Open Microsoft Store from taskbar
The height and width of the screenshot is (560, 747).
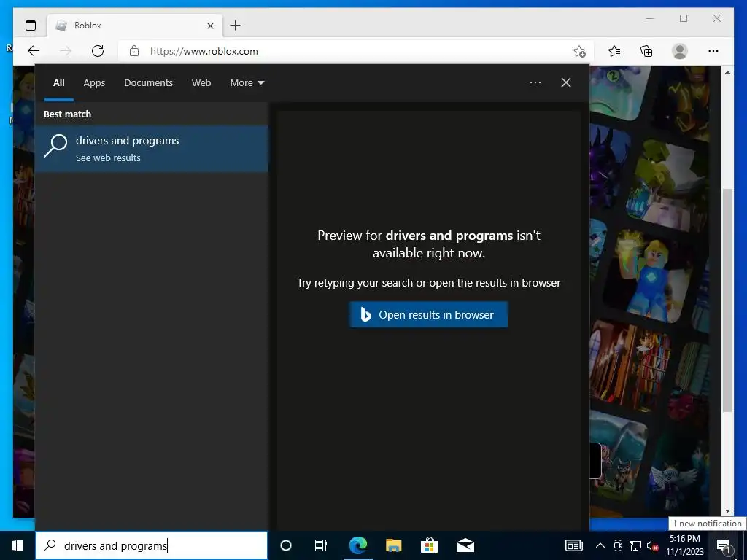[429, 545]
